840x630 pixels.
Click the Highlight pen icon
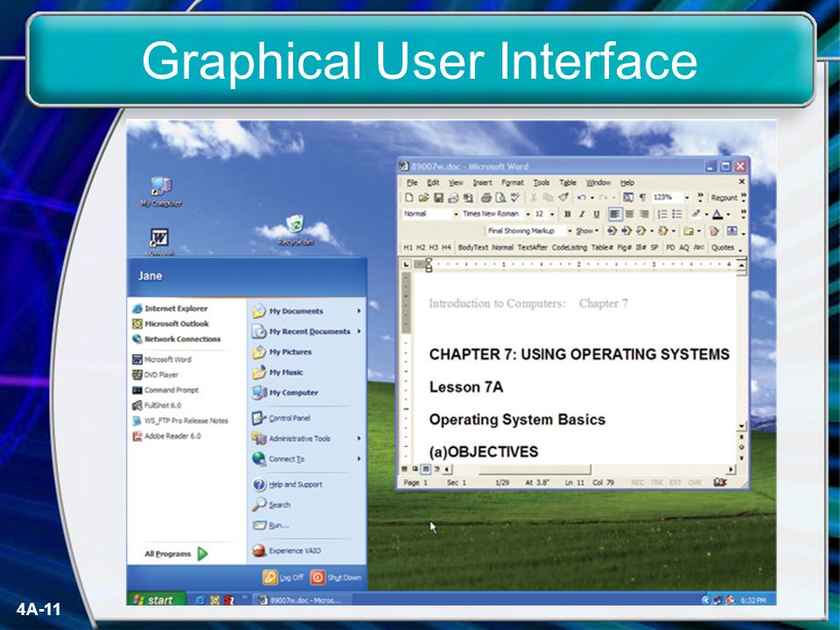tap(696, 214)
